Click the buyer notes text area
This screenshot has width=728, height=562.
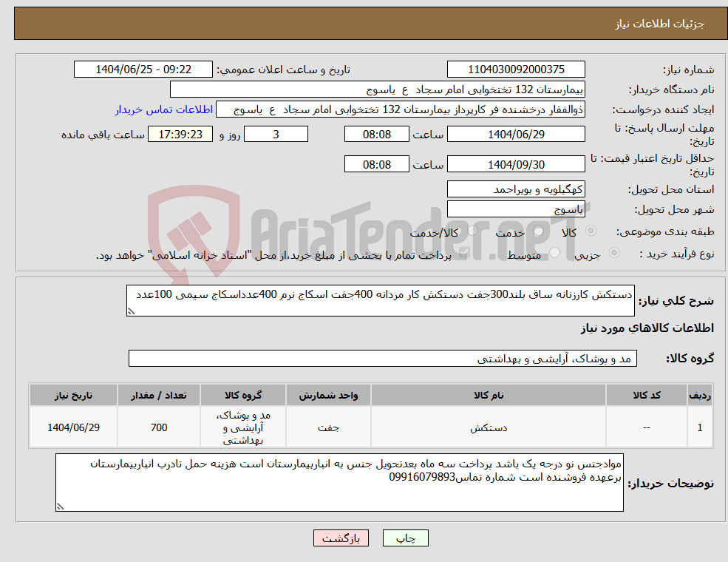tap(339, 483)
